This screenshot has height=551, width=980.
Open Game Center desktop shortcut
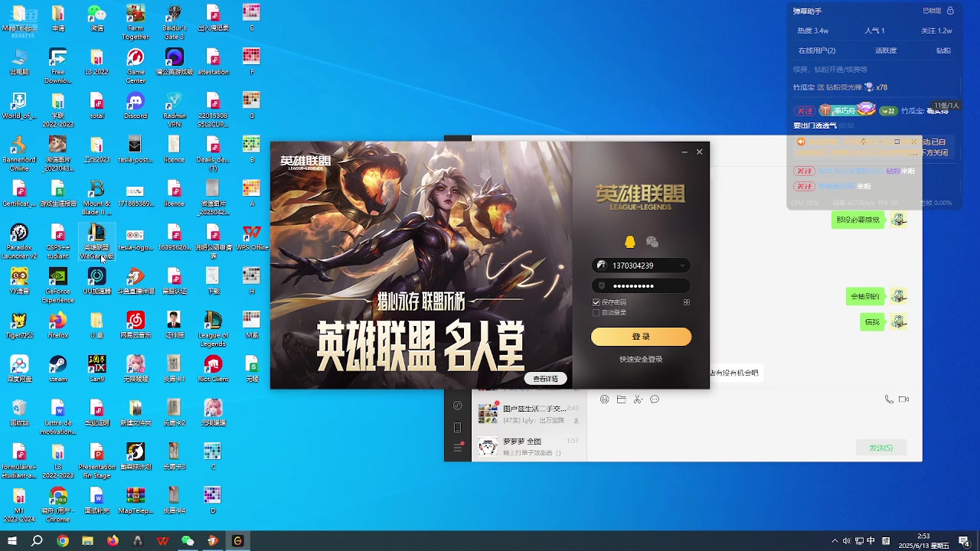[136, 66]
